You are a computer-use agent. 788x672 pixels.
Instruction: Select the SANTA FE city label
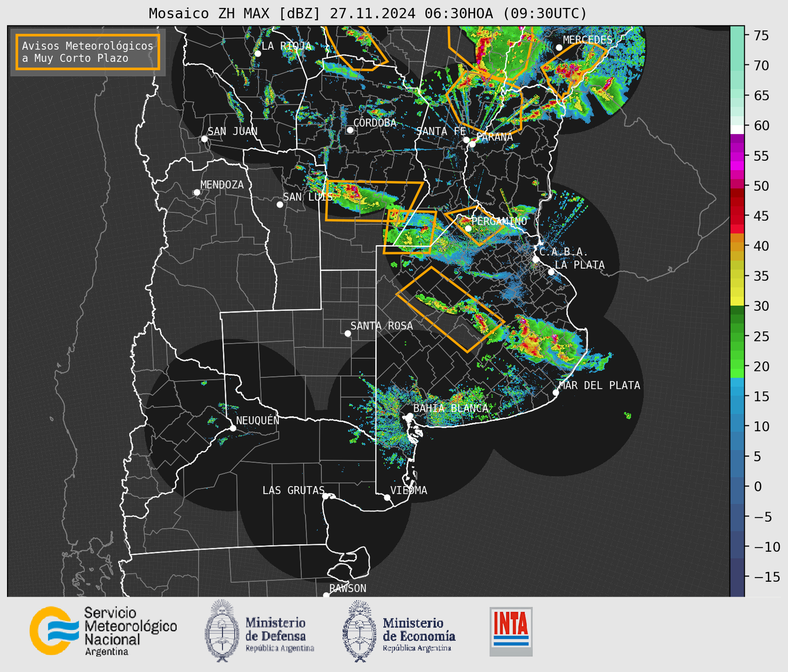(441, 131)
